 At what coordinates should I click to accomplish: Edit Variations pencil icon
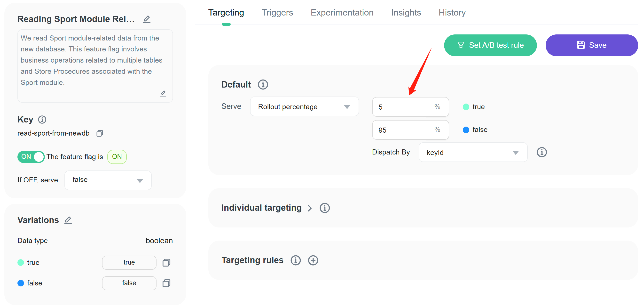click(x=68, y=220)
